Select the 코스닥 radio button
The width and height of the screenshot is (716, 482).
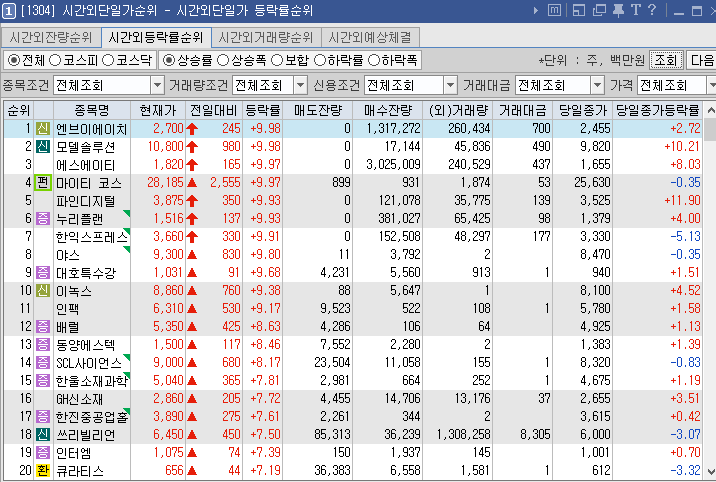pyautogui.click(x=108, y=60)
